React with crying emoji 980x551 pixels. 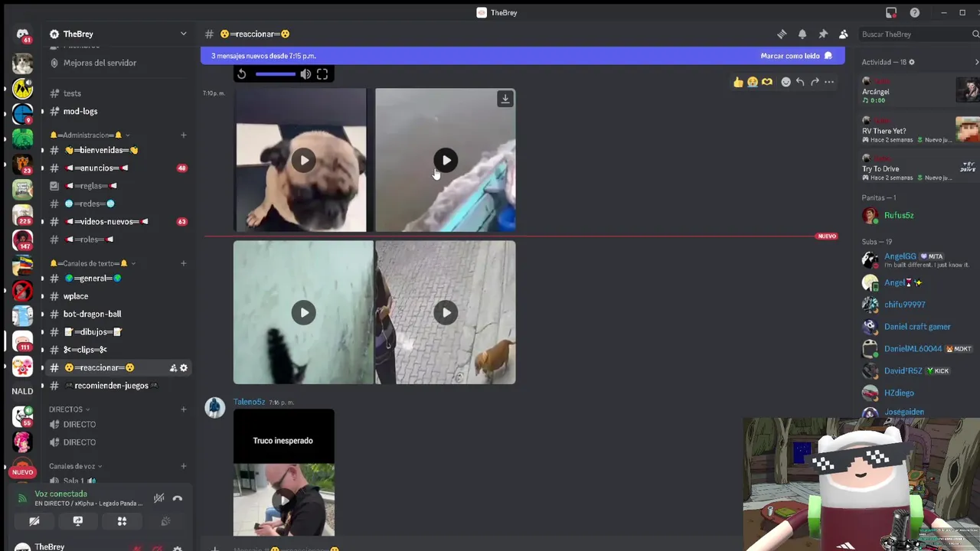tap(753, 82)
